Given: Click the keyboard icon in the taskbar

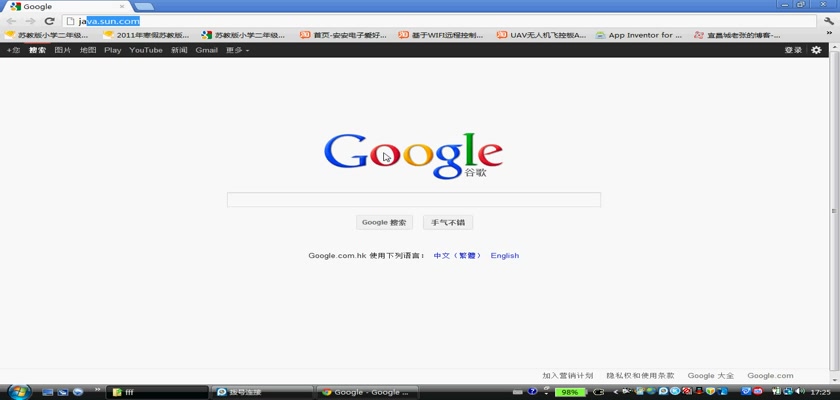Looking at the screenshot, I should (518, 392).
